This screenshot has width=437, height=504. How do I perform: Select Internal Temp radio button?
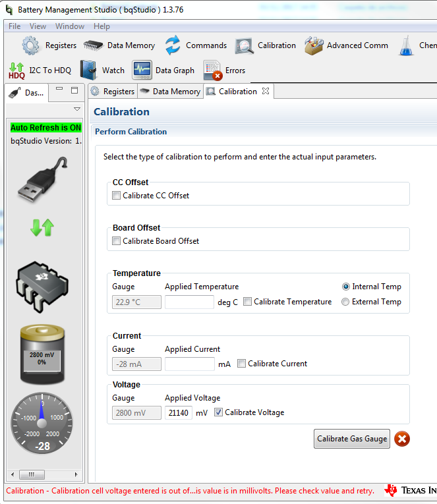345,287
